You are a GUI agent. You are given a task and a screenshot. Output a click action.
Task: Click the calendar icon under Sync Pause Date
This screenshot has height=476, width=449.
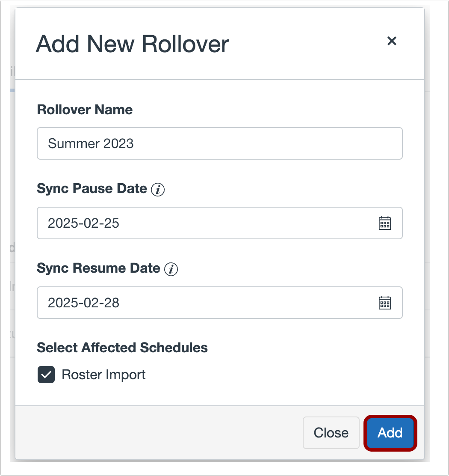(384, 223)
